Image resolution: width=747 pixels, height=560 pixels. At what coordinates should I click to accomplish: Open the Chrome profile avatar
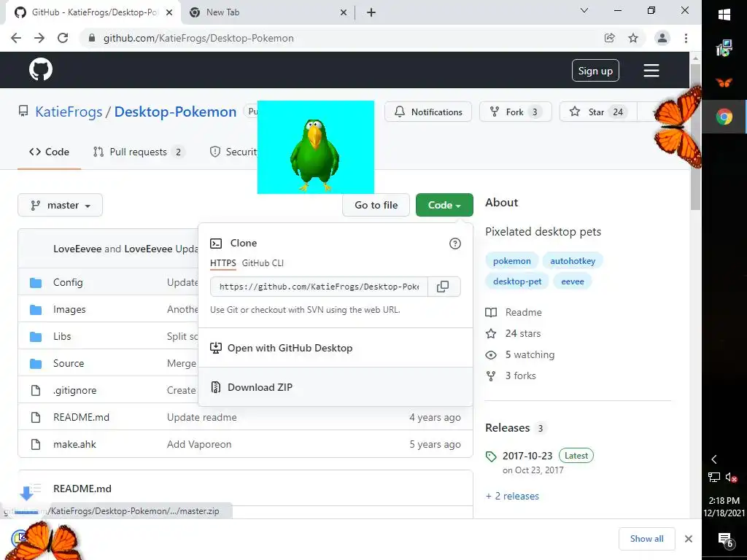point(662,38)
